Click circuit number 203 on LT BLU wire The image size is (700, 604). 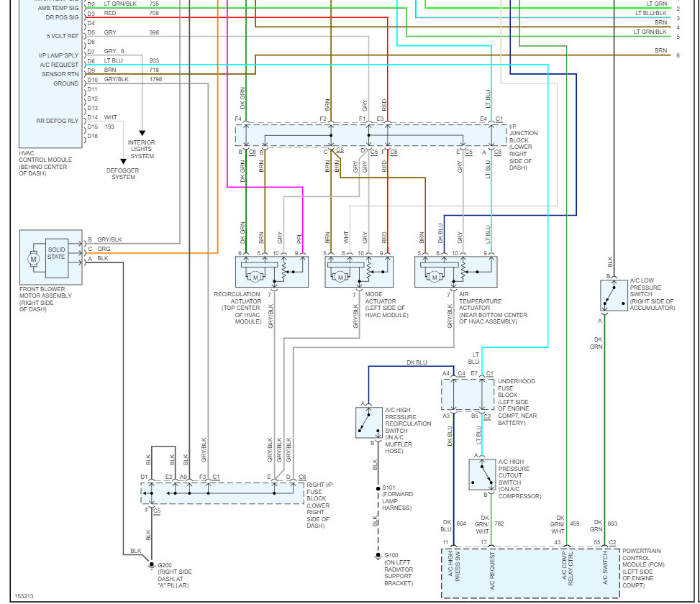(x=154, y=60)
